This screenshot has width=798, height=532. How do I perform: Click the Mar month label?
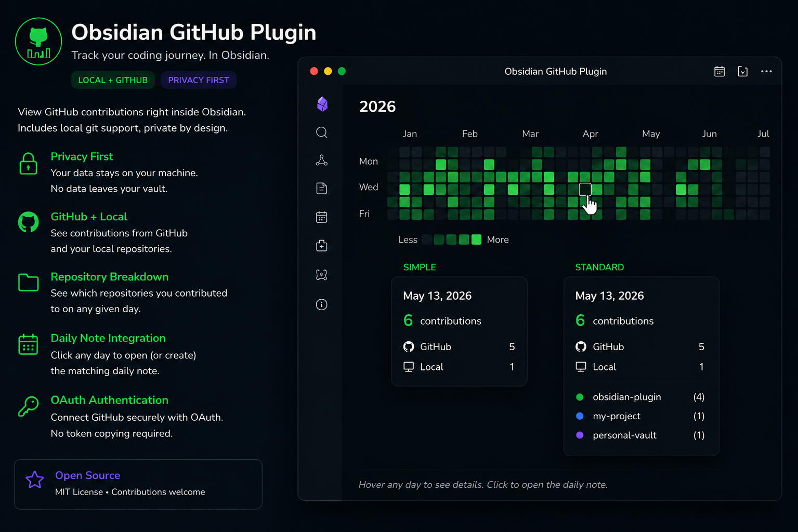530,134
